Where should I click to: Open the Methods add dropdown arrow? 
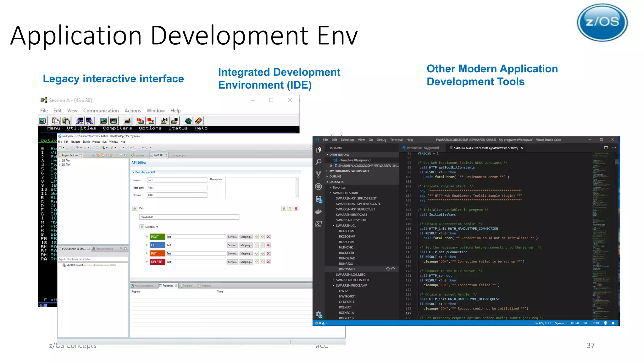157,227
